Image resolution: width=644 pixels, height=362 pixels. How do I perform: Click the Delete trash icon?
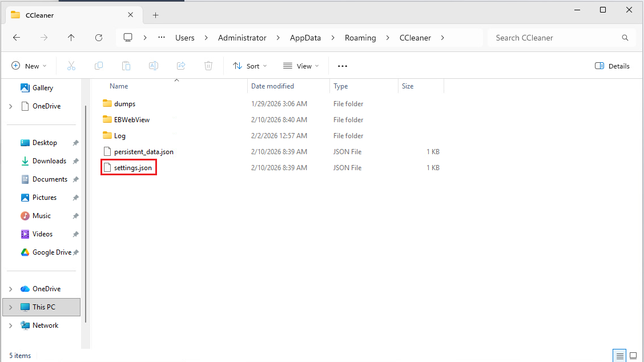(x=208, y=66)
